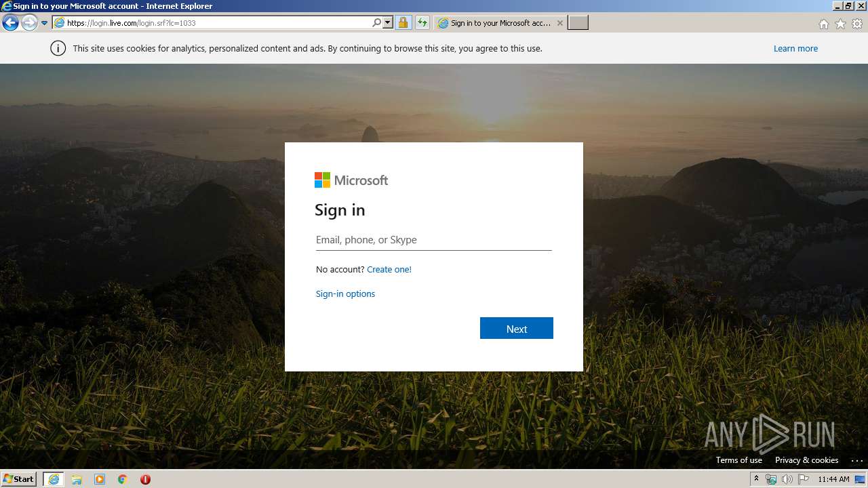The height and width of the screenshot is (488, 868).
Task: Click the Internet Explorer icon in the title bar
Action: (x=7, y=6)
